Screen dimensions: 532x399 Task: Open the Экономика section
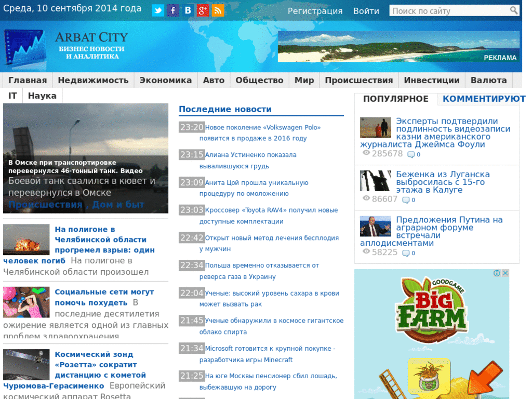(x=166, y=81)
